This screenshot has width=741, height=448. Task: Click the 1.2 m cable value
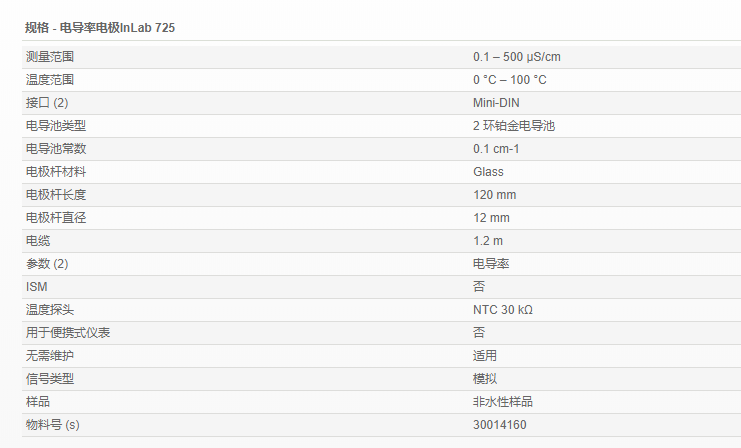coord(487,241)
